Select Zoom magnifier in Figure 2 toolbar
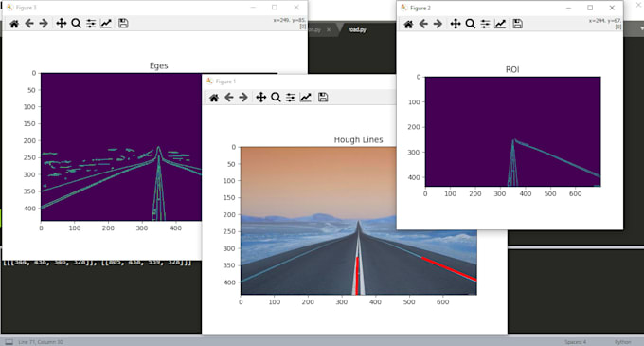Image resolution: width=644 pixels, height=346 pixels. [471, 24]
